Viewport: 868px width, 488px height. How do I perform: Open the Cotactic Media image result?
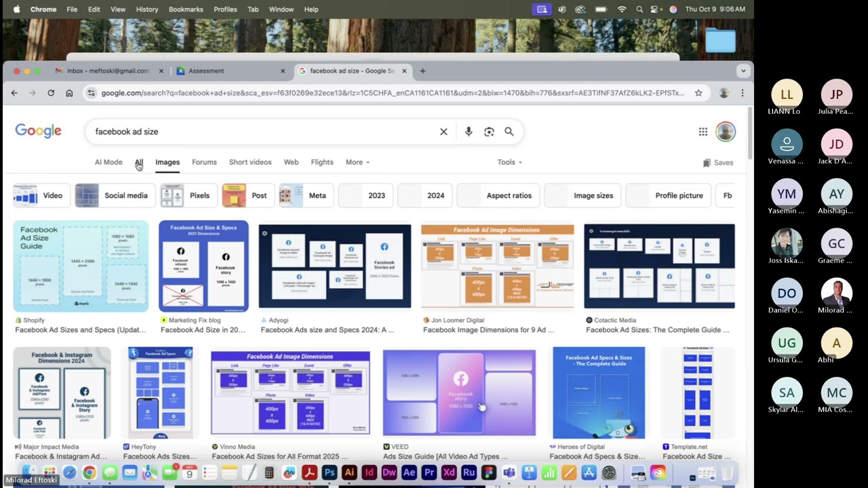pos(659,266)
